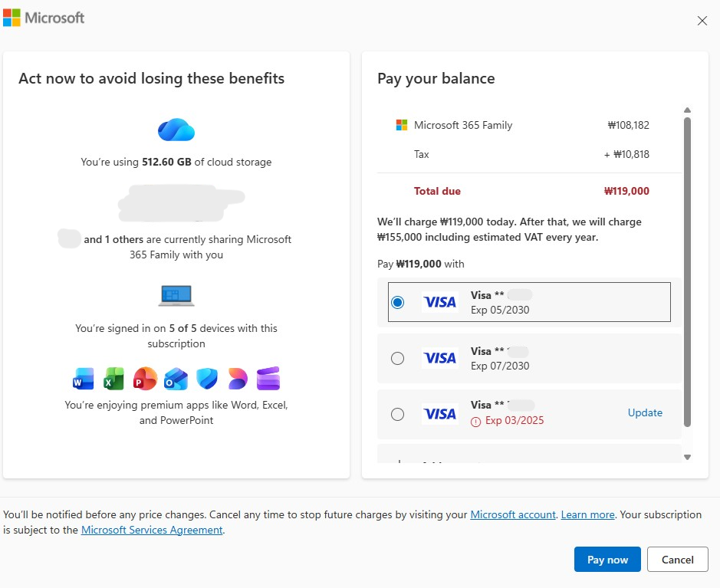Screen dimensions: 720x588
Task: Open the Learn more link
Action: (588, 514)
